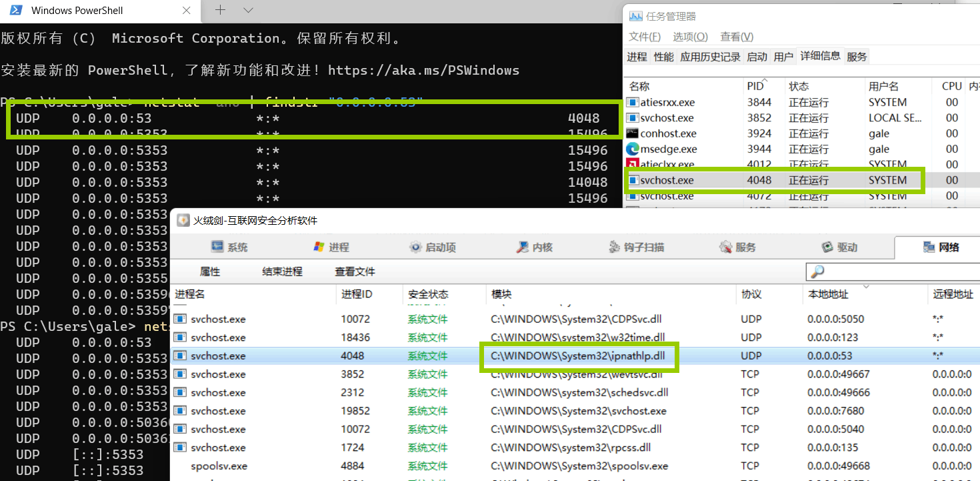The image size is (980, 481).
Task: Switch to the 进程 tab in Task Manager
Action: (x=637, y=57)
